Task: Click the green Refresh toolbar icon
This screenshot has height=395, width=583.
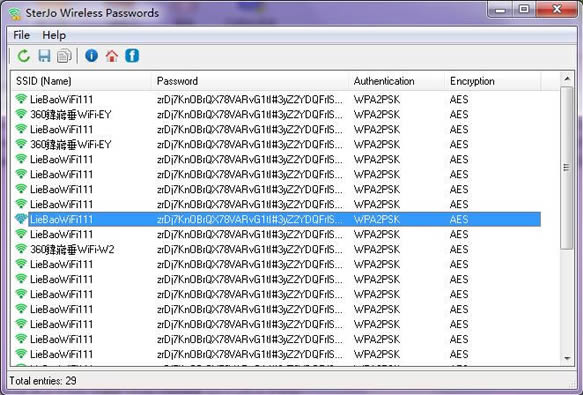Action: tap(24, 56)
